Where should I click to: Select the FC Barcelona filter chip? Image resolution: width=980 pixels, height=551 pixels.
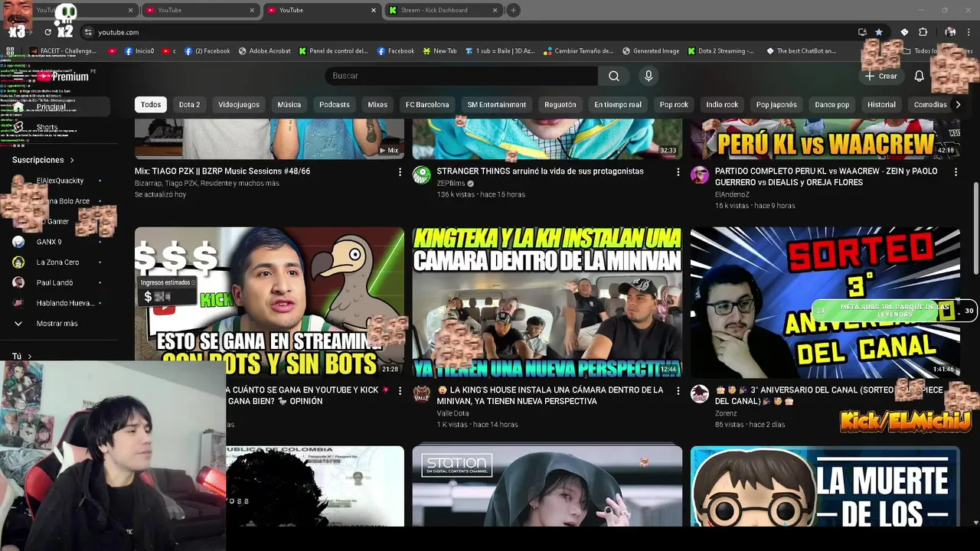point(427,105)
